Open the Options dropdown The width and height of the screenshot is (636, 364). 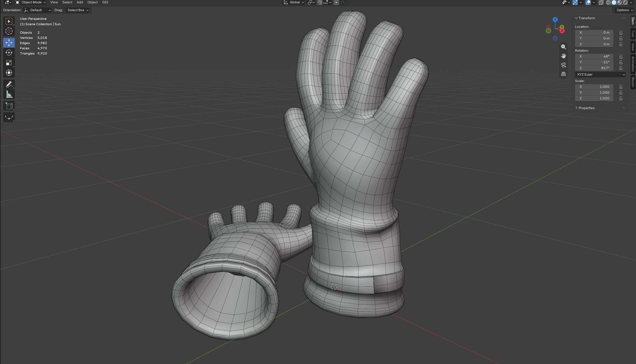pyautogui.click(x=624, y=10)
